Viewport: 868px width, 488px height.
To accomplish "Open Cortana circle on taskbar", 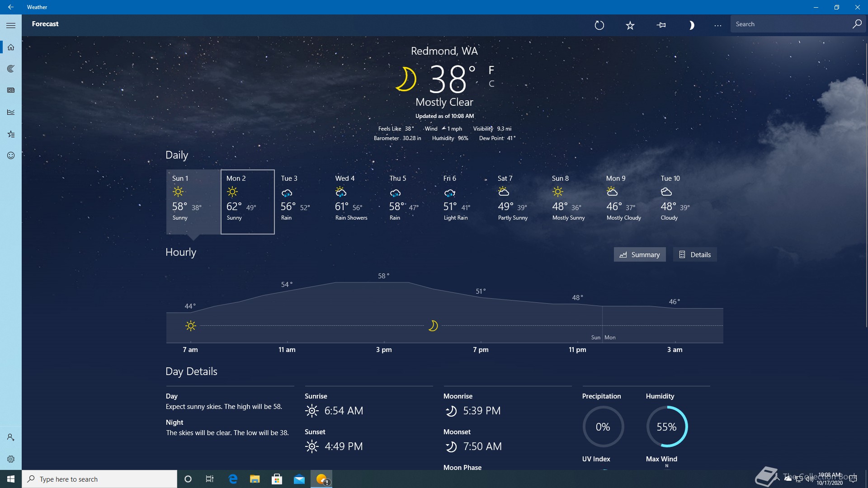I will coord(188,479).
